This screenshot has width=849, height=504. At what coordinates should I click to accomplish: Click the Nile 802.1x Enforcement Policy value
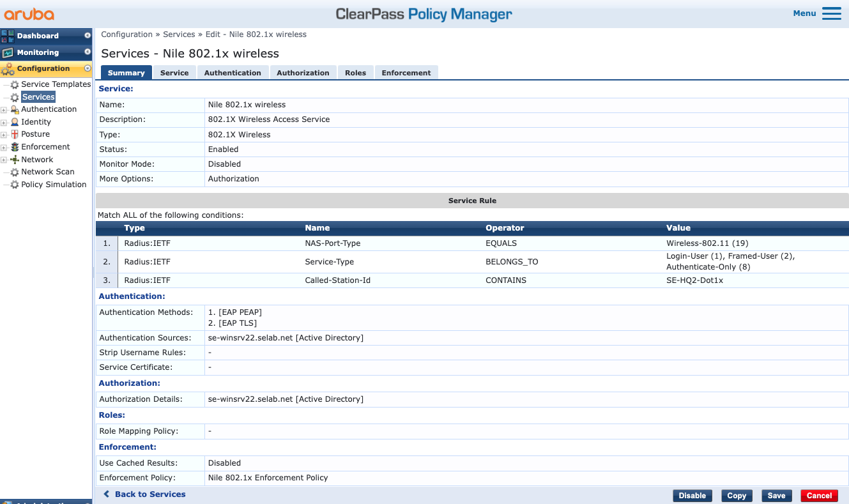268,478
